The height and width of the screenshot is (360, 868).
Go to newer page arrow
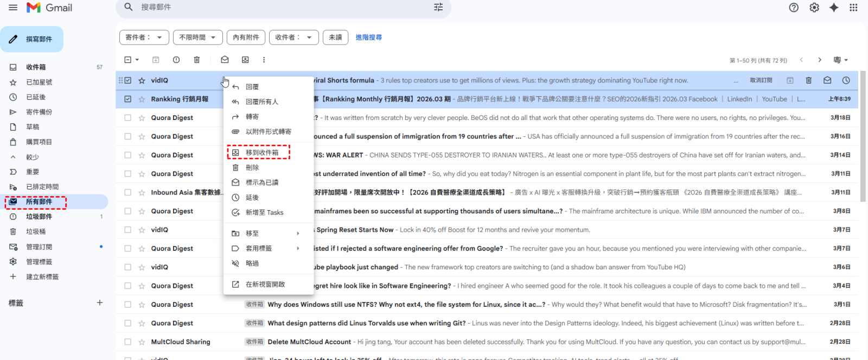801,60
